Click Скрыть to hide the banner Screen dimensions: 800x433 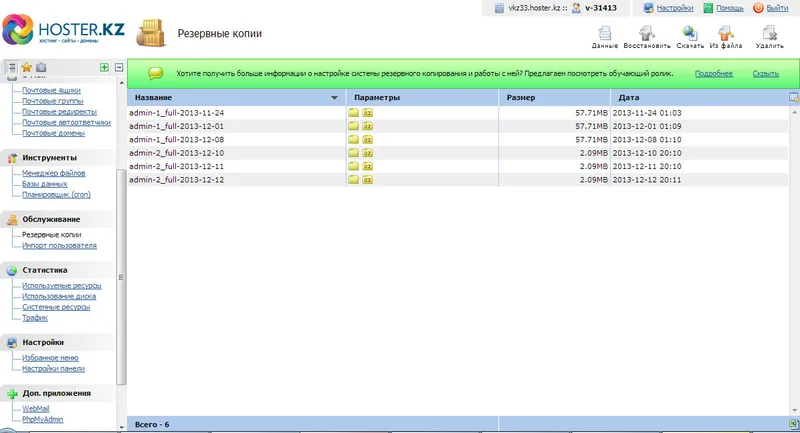(765, 74)
